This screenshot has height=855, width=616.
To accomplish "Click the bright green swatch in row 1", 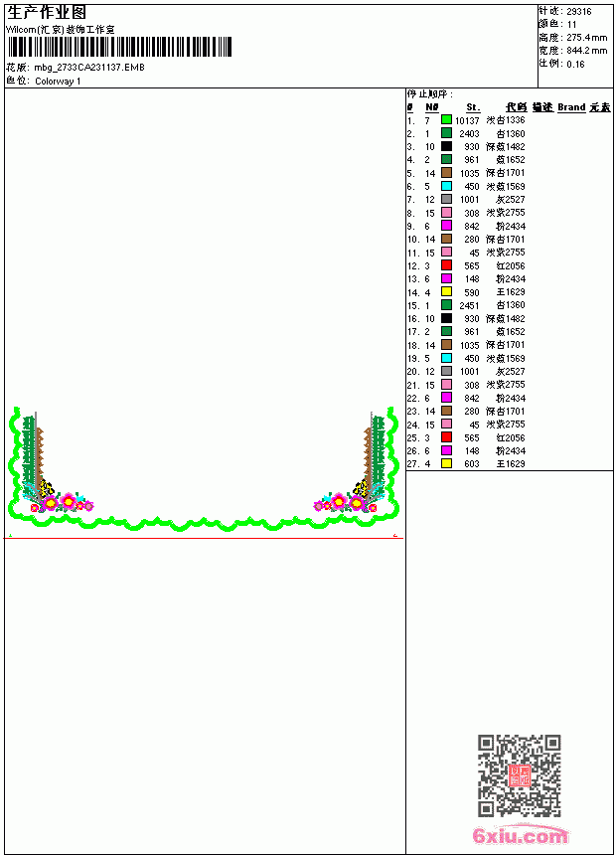I will coord(446,119).
